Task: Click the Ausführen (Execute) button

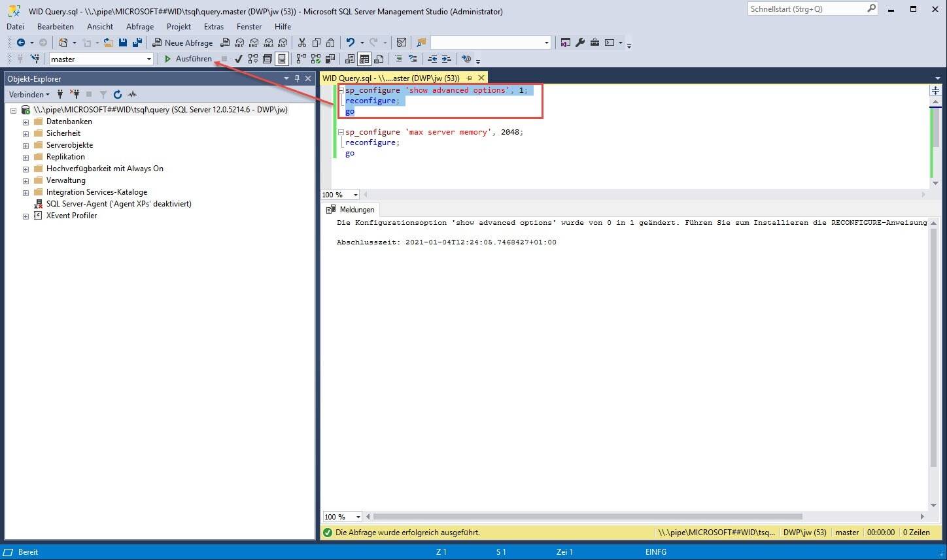Action: tap(188, 59)
